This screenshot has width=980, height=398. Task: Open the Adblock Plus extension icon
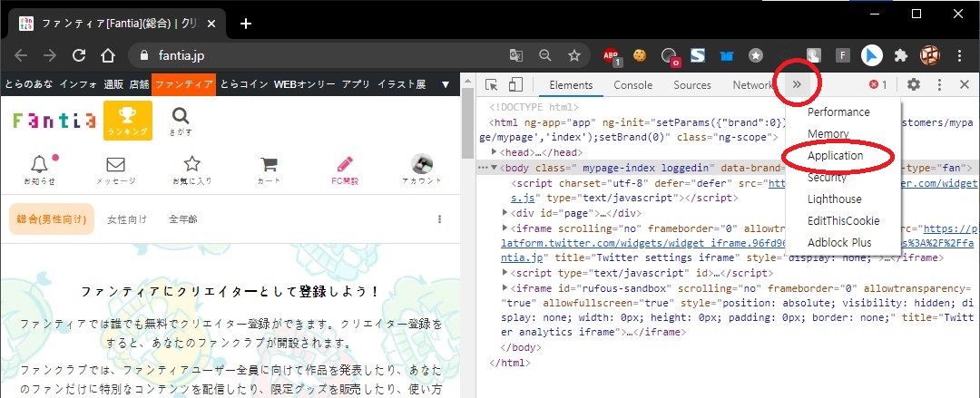point(612,56)
